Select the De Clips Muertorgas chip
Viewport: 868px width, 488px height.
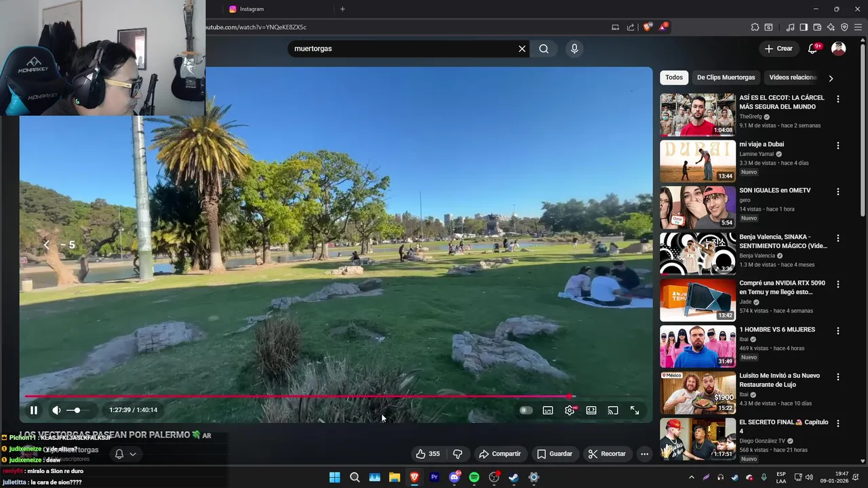[x=726, y=77]
